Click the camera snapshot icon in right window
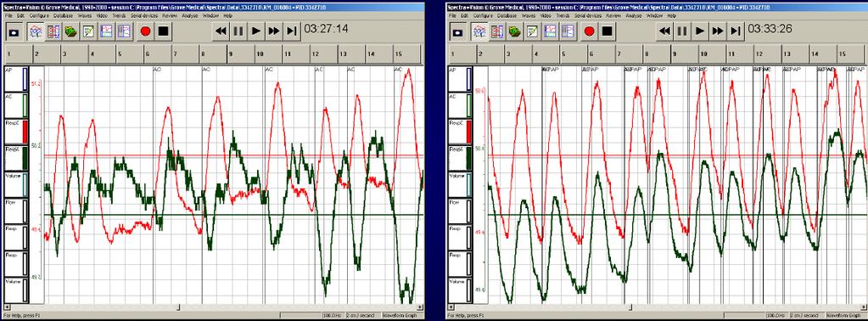Image resolution: width=868 pixels, height=321 pixels. point(458,31)
